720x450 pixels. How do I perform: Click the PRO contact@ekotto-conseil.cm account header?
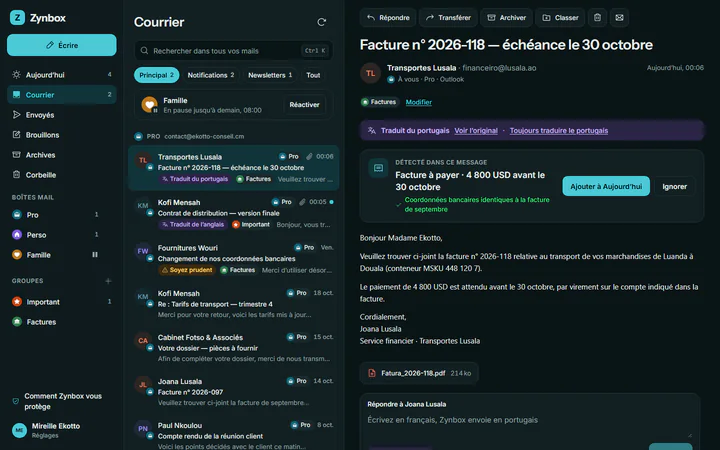click(x=189, y=136)
